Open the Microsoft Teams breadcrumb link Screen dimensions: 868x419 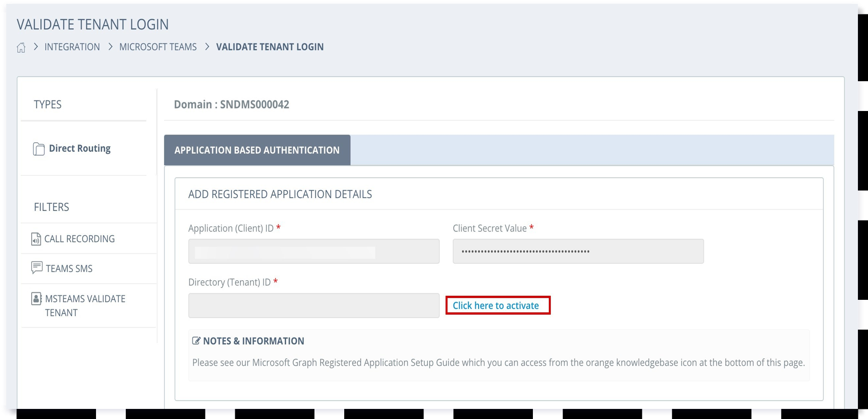coord(158,47)
